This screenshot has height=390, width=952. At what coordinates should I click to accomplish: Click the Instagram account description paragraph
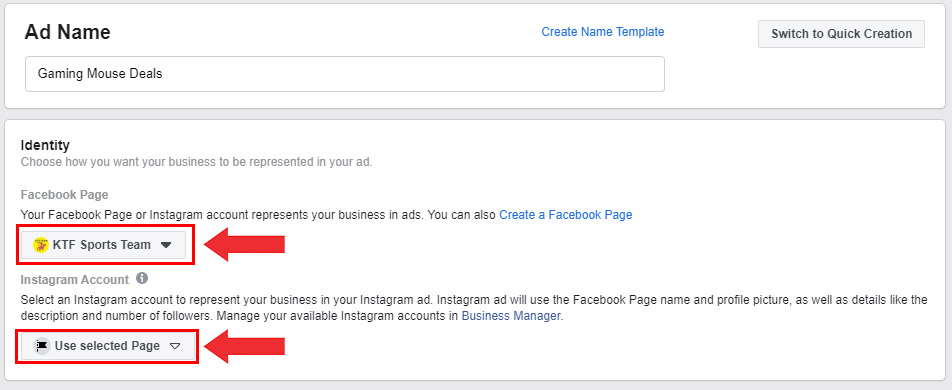click(474, 308)
